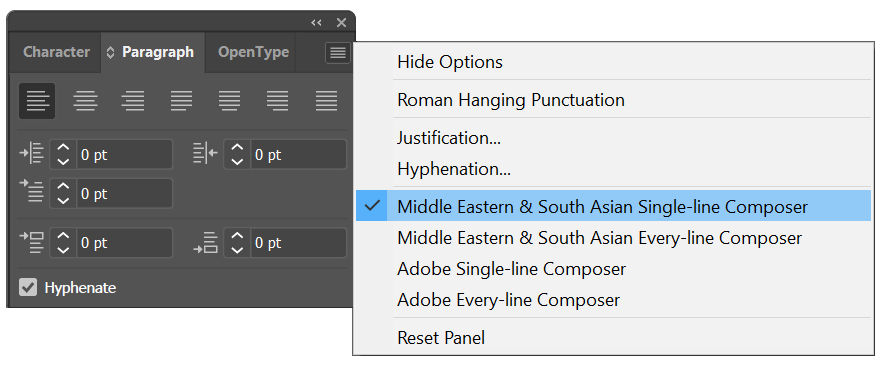Select Adobe Single-line Composer
This screenshot has width=883, height=365.
(613, 269)
